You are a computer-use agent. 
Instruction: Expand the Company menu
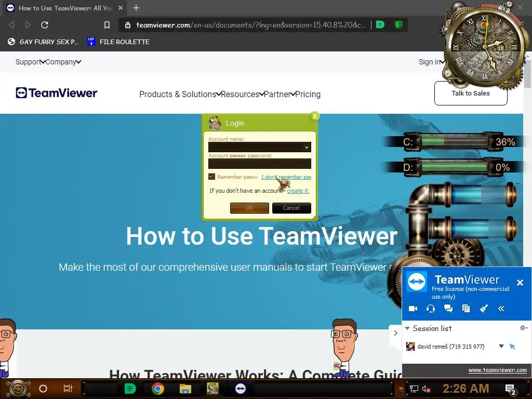tap(63, 62)
